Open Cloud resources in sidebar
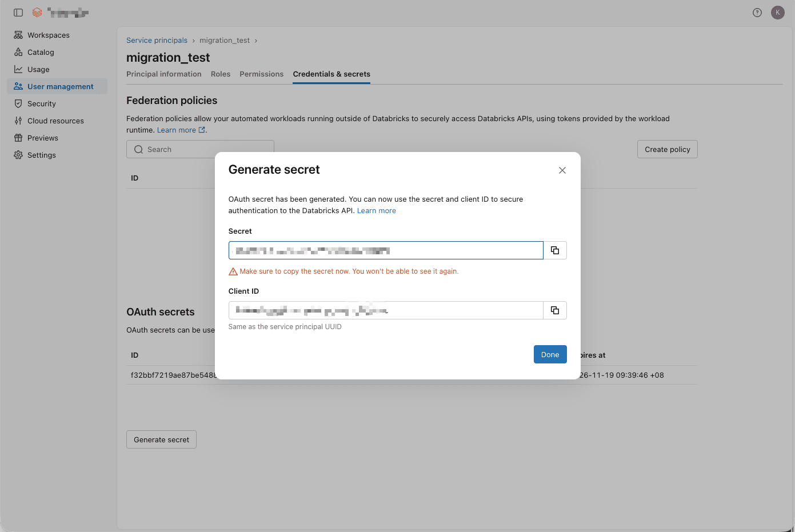 [x=57, y=121]
